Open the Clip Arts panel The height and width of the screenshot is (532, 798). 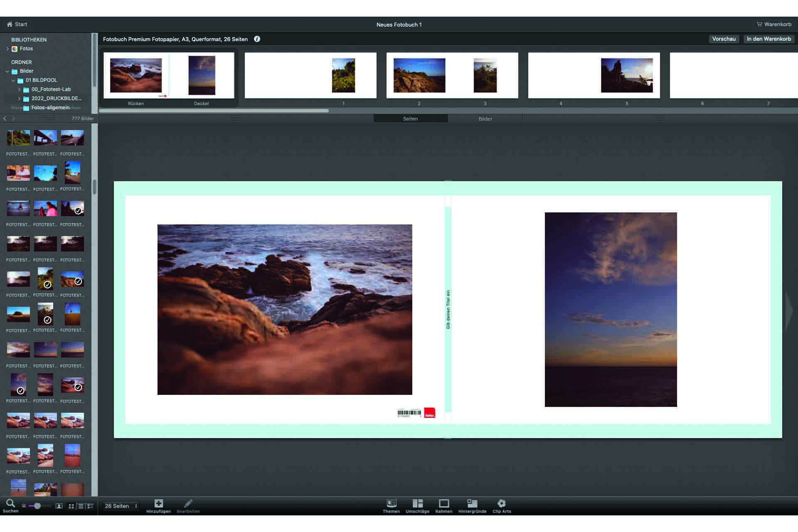502,506
